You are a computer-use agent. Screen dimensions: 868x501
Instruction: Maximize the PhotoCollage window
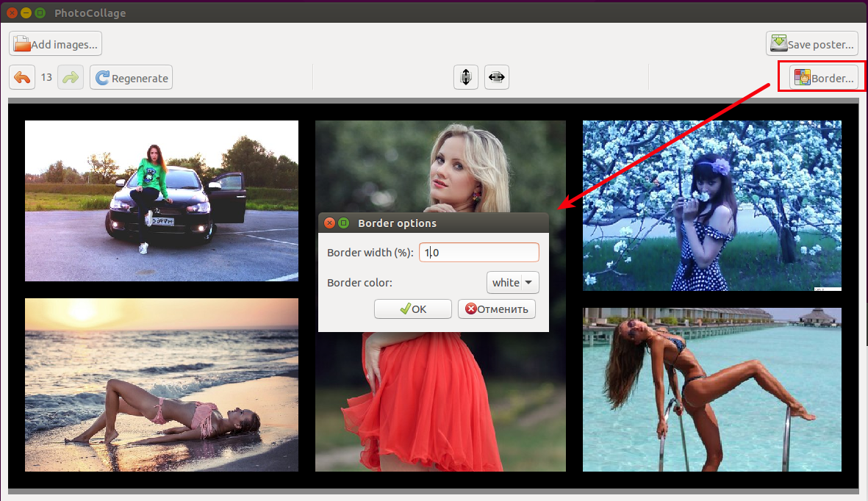40,12
